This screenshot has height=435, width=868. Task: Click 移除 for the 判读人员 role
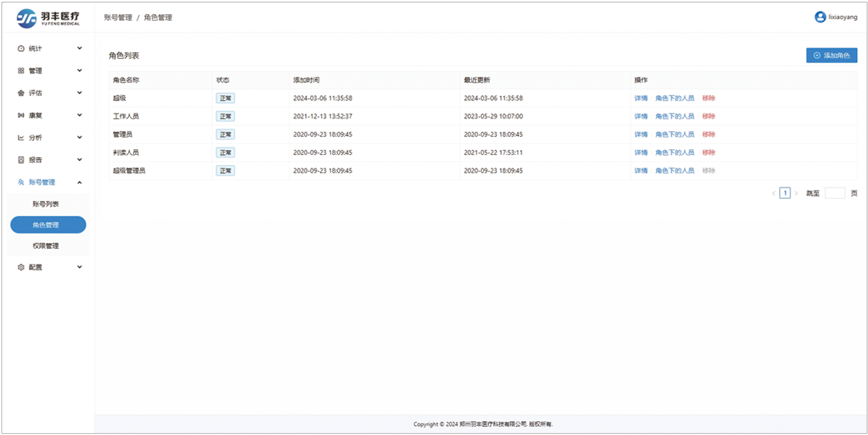pyautogui.click(x=708, y=153)
